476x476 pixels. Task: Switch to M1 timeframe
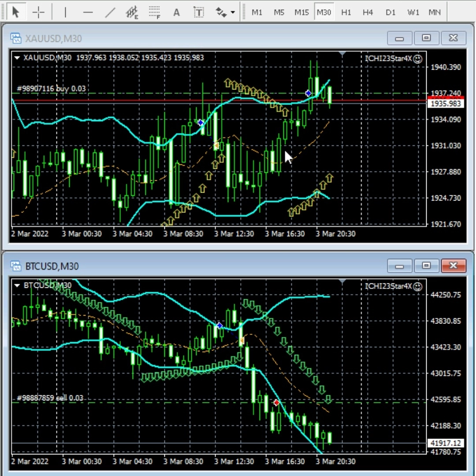pyautogui.click(x=257, y=12)
